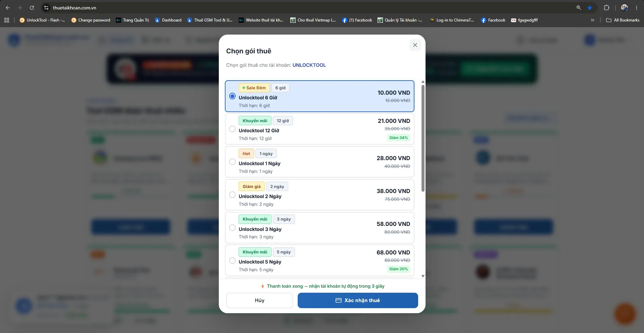Viewport: 644px width, 333px height.
Task: Open the Extensions puzzle icon
Action: [606, 8]
